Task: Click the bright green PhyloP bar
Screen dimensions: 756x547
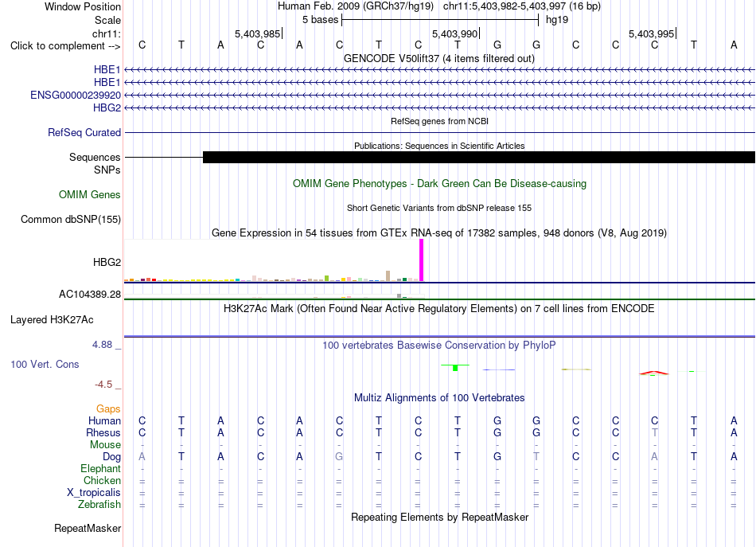Action: [455, 368]
